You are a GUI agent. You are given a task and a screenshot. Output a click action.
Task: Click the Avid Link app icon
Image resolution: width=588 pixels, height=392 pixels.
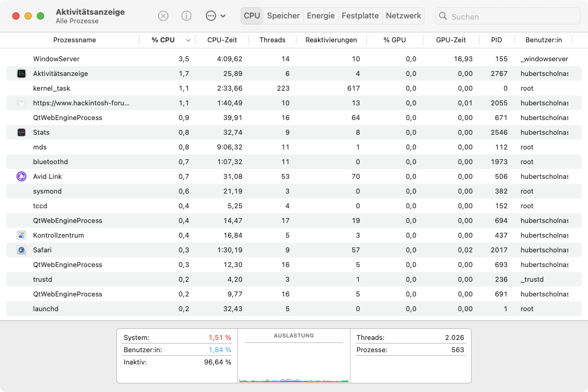[x=21, y=176]
